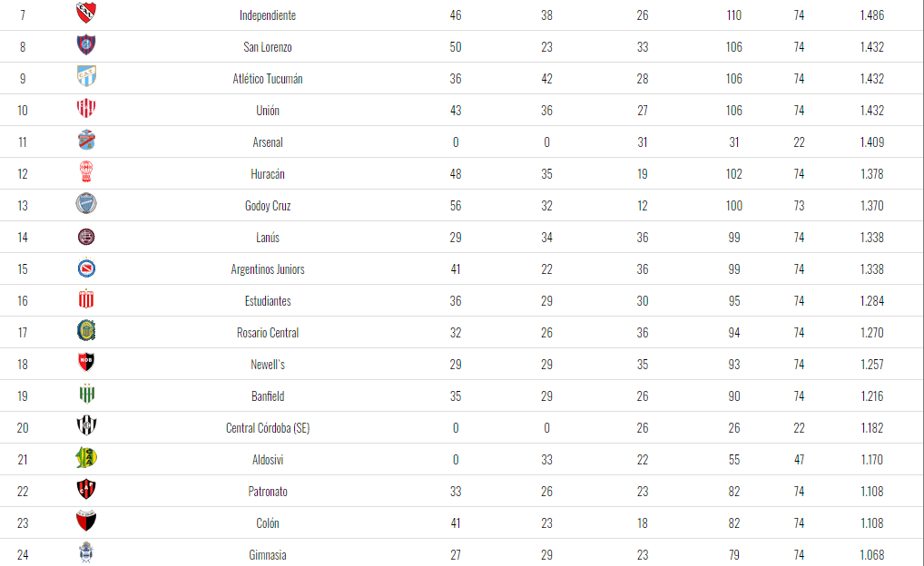Click the San Lorenzo club crest
Viewport: 924px width, 566px height.
pos(86,45)
